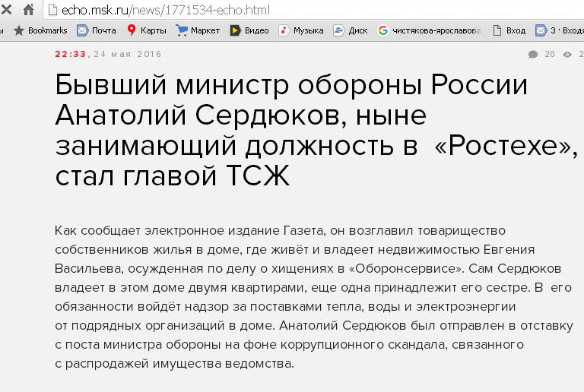The height and width of the screenshot is (392, 584).
Task: Open the Видео play bookmark
Action: tap(249, 30)
